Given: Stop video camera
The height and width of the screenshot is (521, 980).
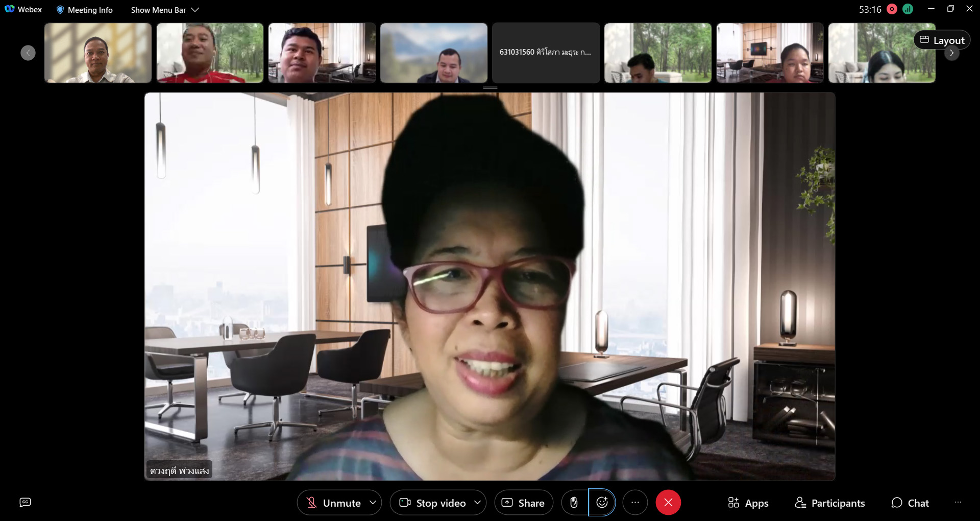Looking at the screenshot, I should click(432, 503).
